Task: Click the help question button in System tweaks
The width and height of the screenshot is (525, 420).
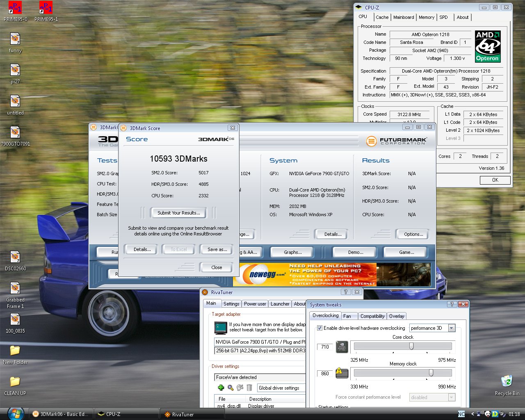Action: point(452,304)
